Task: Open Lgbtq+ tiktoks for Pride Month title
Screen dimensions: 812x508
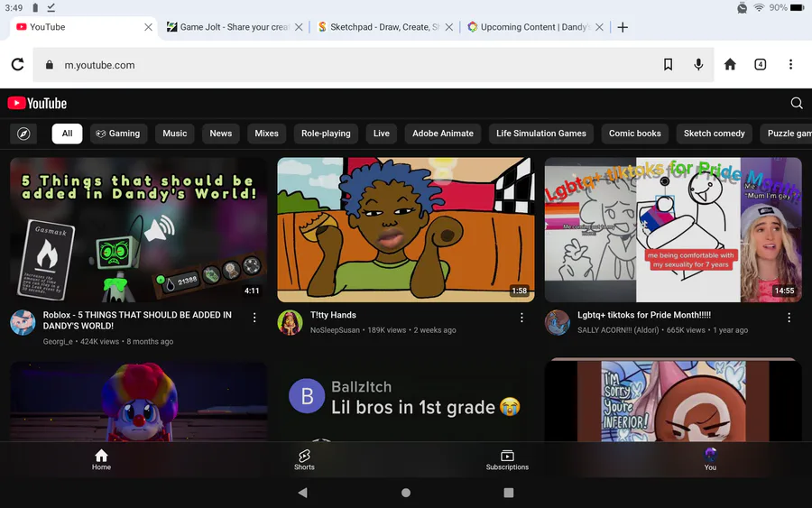Action: [x=644, y=315]
